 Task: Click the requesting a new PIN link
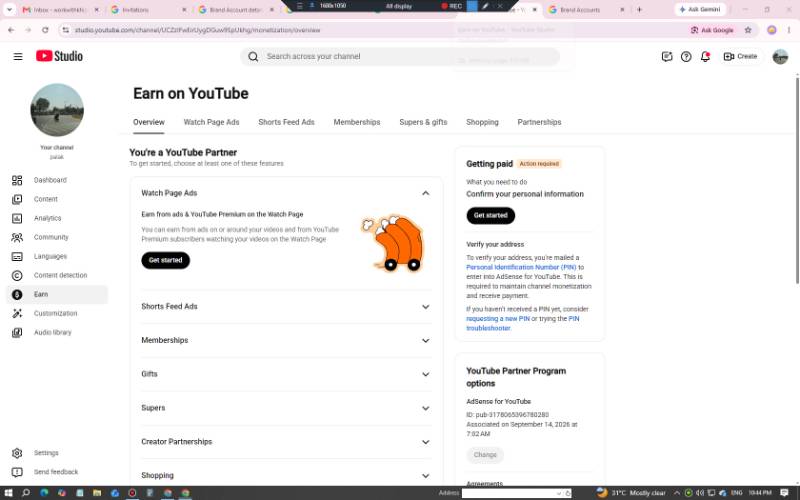(x=498, y=319)
